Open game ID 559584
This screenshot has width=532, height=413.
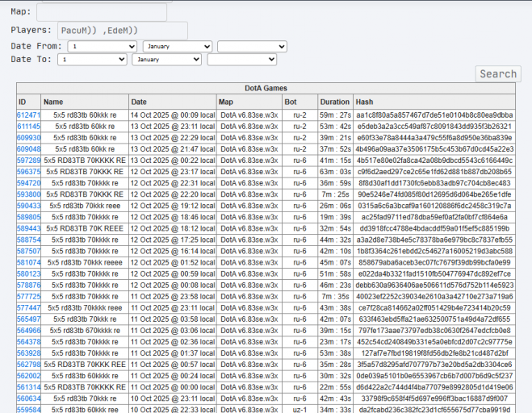tap(28, 410)
